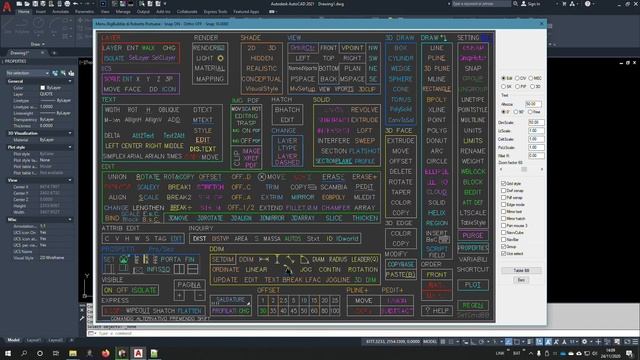The width and height of the screenshot is (640, 360).
Task: Open the notification center icon
Action: pyautogui.click(x=629, y=353)
